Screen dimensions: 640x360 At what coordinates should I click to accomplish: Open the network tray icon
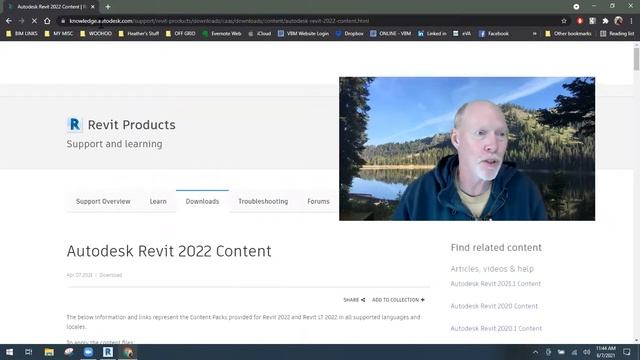[574, 352]
